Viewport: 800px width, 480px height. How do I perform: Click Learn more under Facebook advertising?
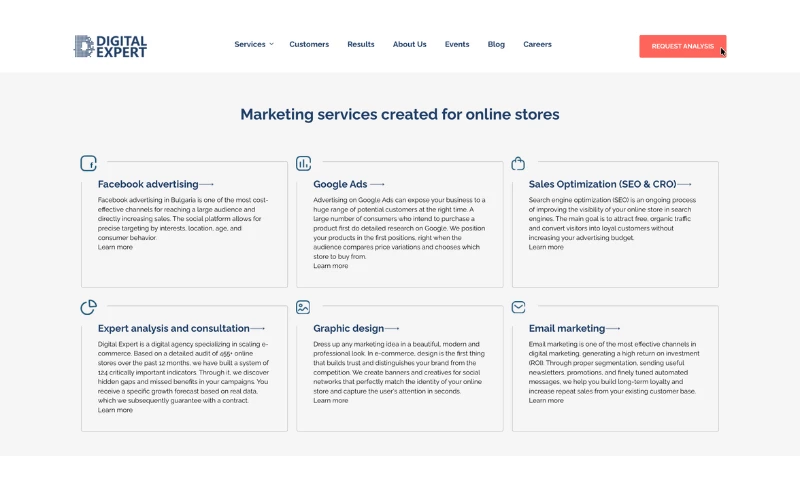tap(115, 247)
